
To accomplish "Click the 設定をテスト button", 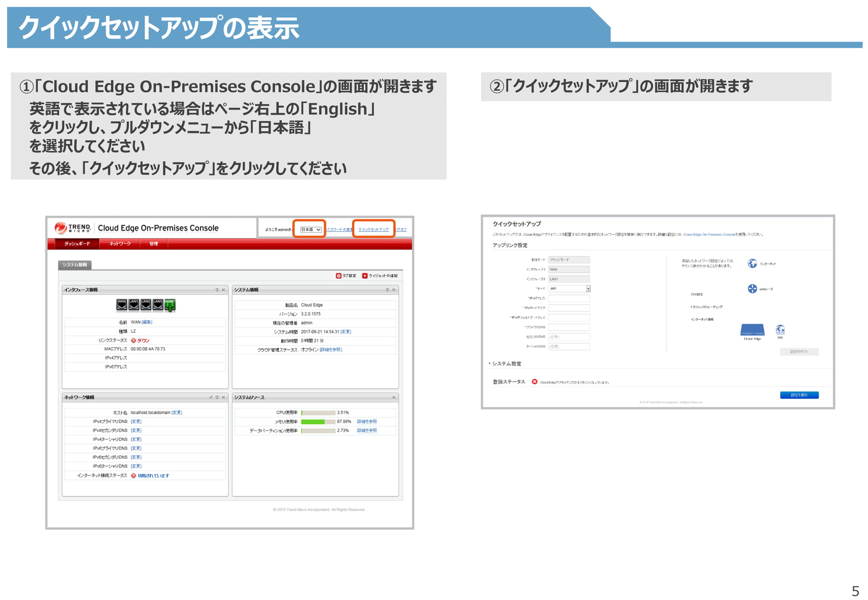I will pos(799,352).
